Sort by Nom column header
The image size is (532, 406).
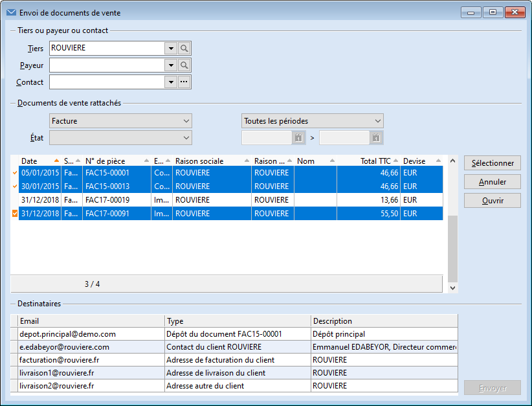[315, 161]
